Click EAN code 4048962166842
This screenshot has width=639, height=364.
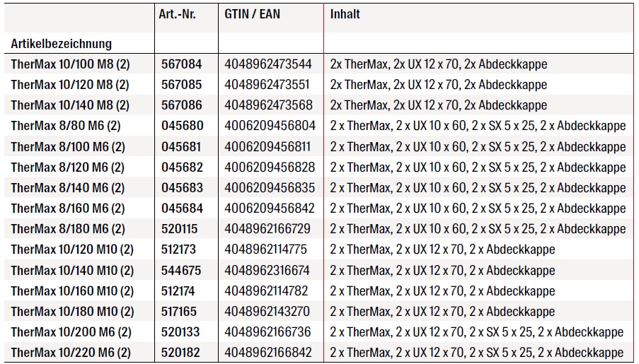point(268,352)
